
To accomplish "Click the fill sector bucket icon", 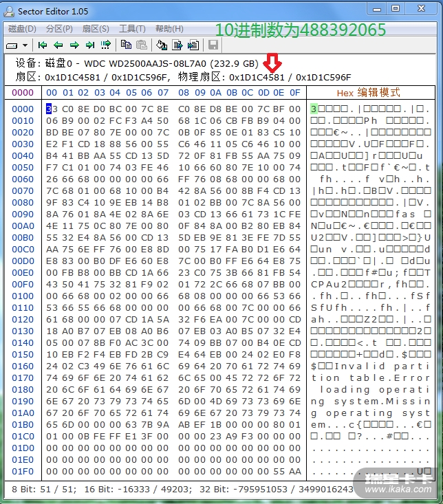I will [162, 45].
